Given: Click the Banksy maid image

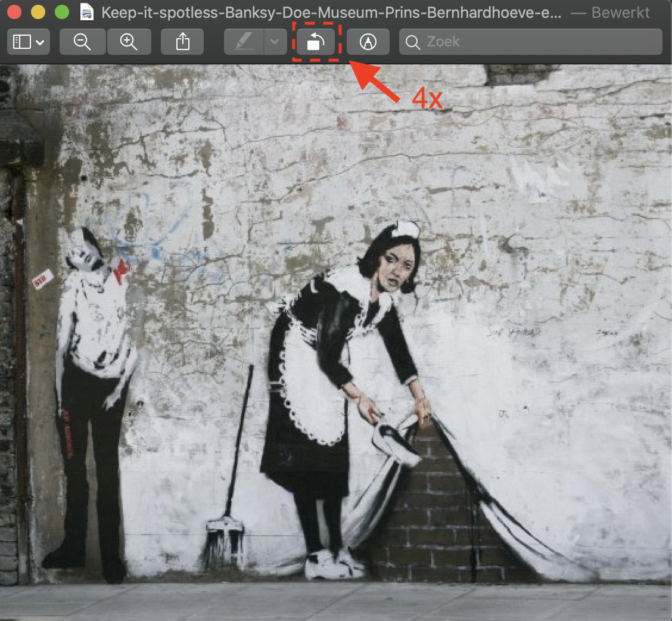Looking at the screenshot, I should coord(336,342).
